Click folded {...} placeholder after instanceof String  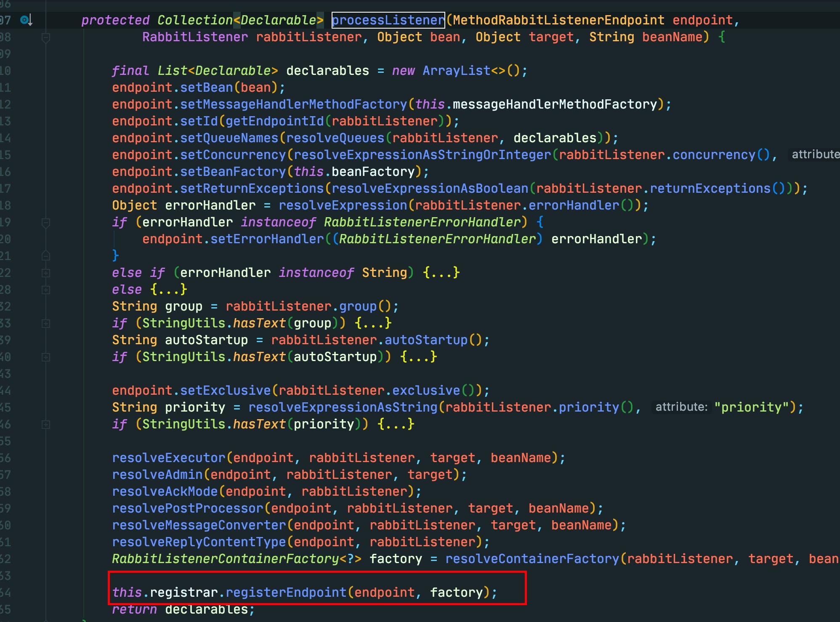tap(441, 273)
